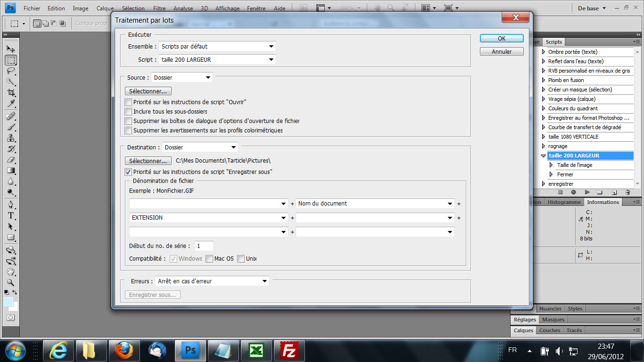Click the serial number start field
This screenshot has width=644, height=362.
tap(204, 246)
